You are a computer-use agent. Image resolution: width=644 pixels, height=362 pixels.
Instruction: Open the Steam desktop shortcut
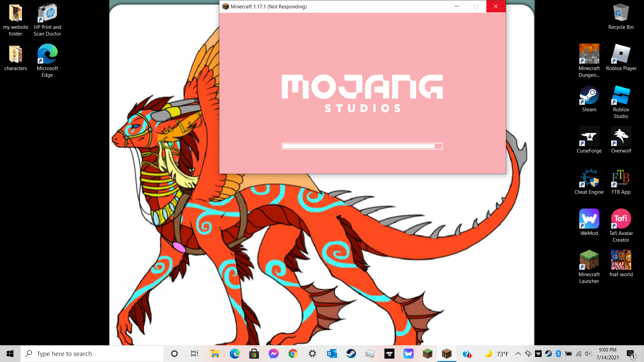coord(589,96)
